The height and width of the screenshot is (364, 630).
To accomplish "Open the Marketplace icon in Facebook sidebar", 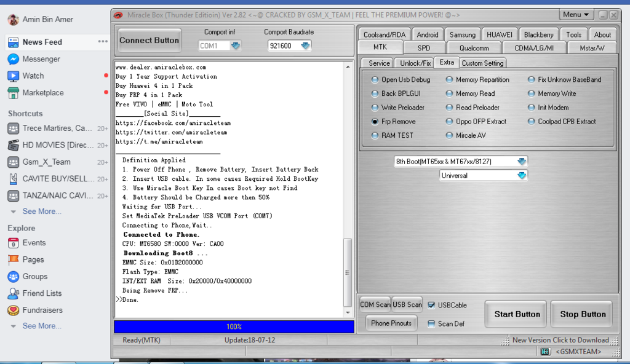I will click(14, 93).
